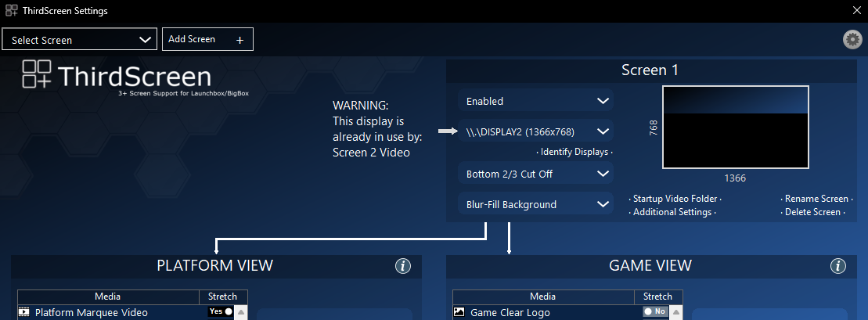Open the Startup Video Folder link
This screenshot has width=868, height=320.
coord(675,198)
